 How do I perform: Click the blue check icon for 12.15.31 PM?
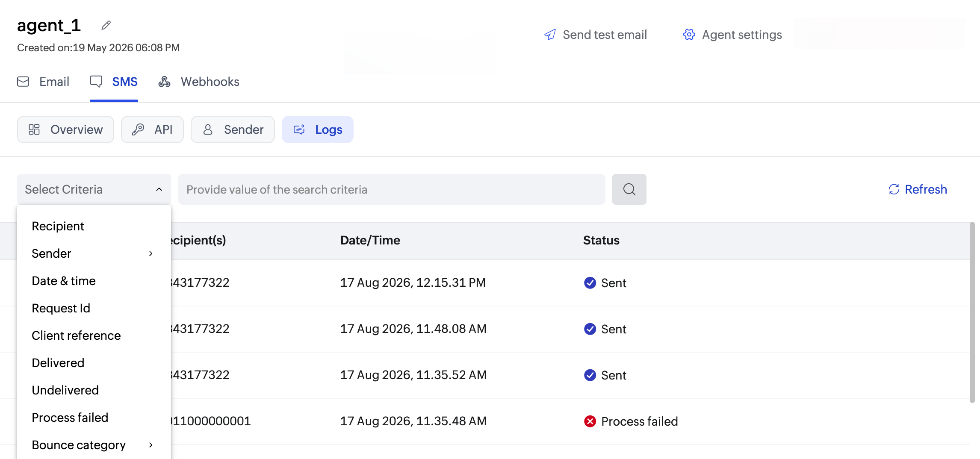(x=590, y=282)
